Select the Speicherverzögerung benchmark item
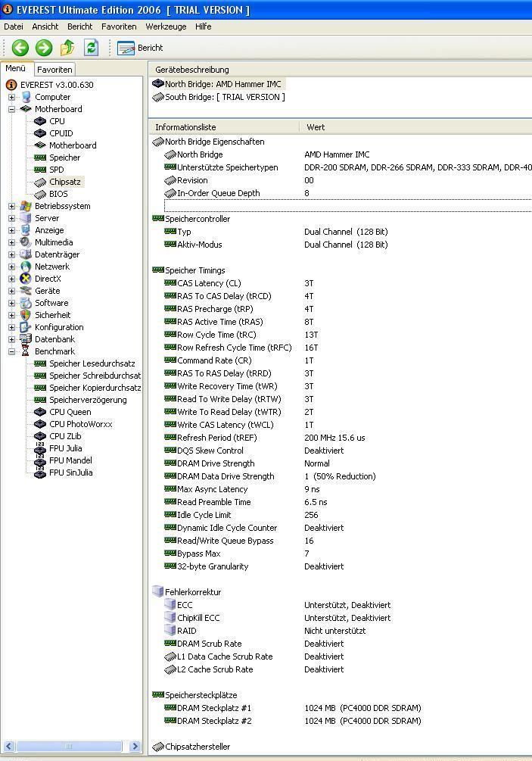The image size is (532, 761). point(88,400)
